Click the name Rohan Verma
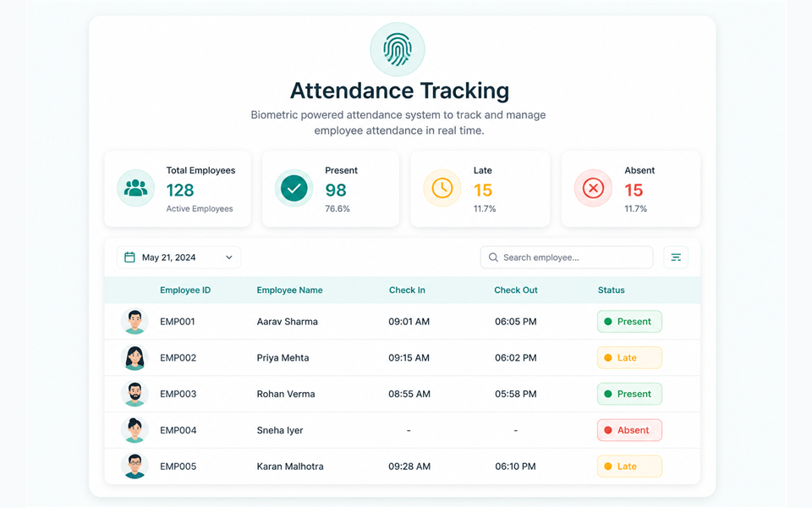 [x=286, y=394]
